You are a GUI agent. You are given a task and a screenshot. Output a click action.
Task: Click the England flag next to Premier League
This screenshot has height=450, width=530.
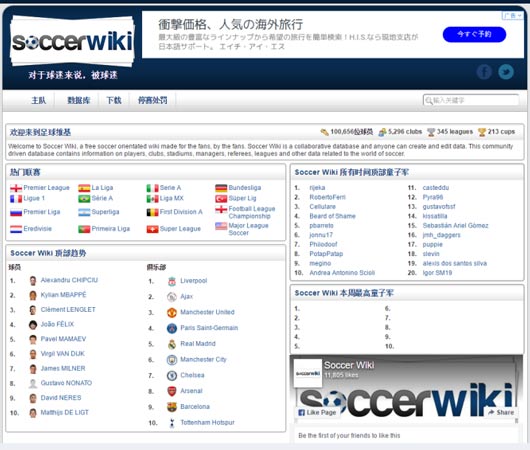(16, 188)
